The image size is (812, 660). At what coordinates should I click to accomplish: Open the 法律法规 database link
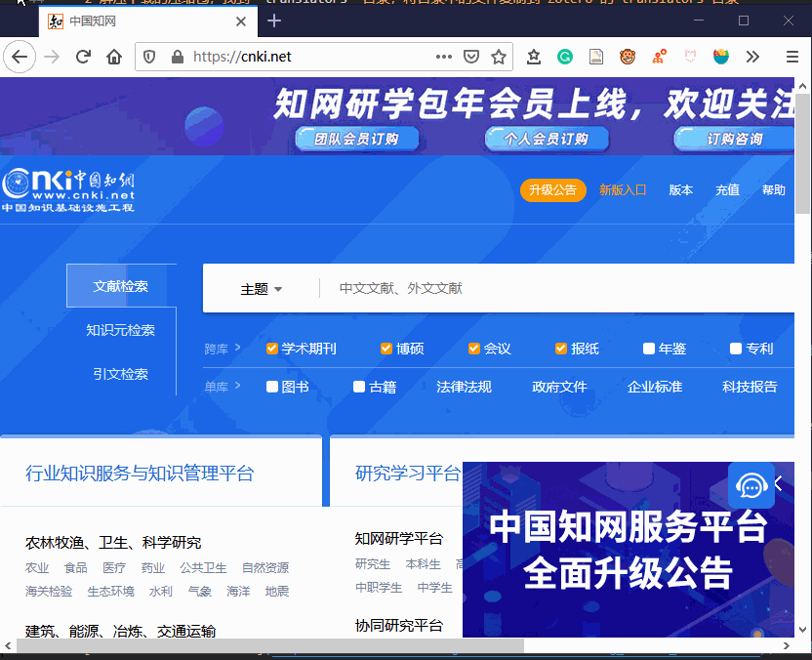pos(464,387)
